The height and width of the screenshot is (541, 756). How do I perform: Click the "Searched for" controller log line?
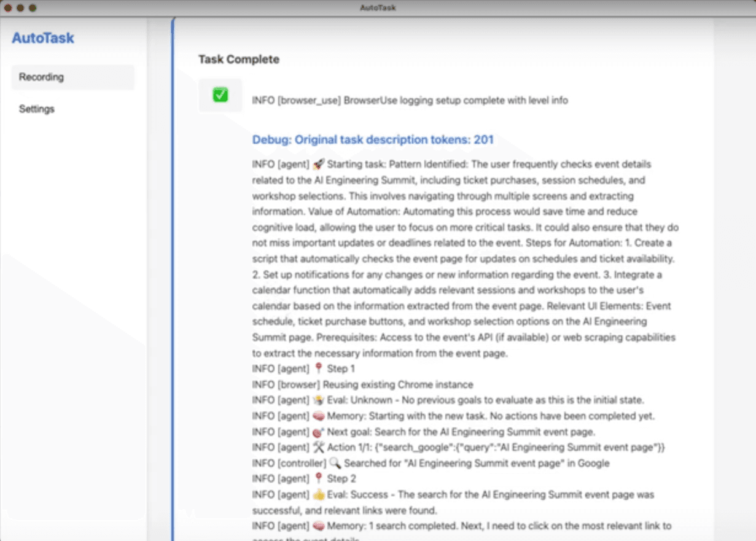431,463
